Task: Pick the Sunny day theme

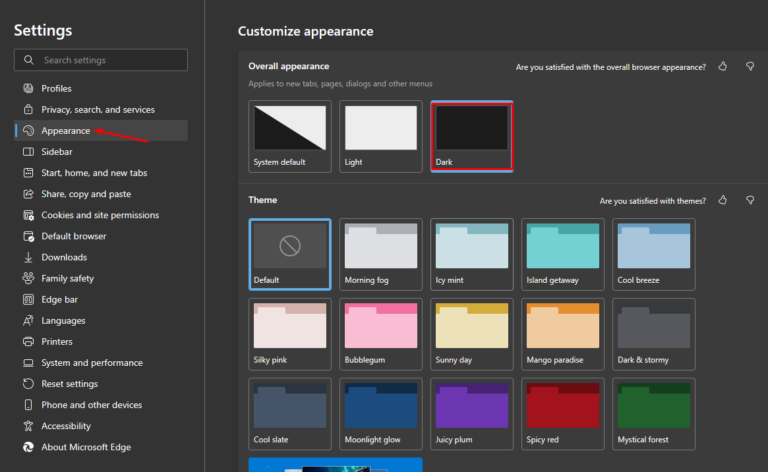Action: pyautogui.click(x=472, y=334)
